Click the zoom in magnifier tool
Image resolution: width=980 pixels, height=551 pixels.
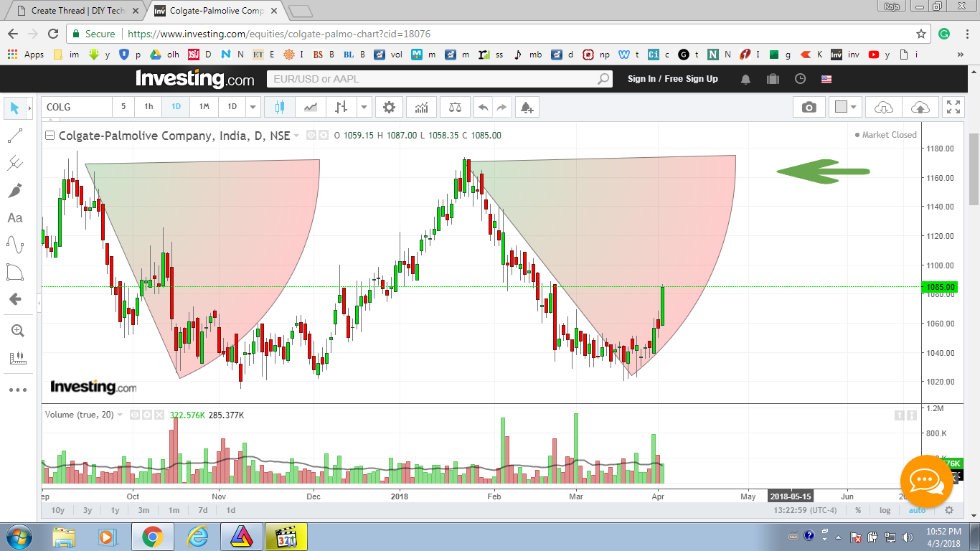17,331
